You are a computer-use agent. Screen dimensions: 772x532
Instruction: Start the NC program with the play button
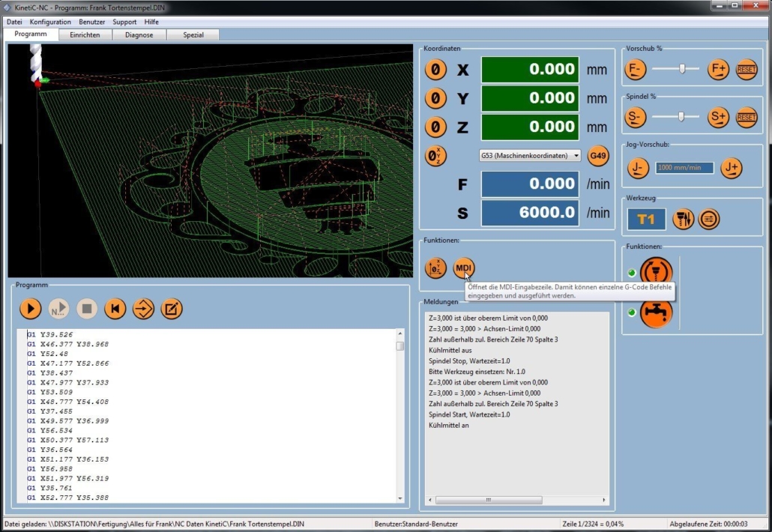tap(30, 309)
